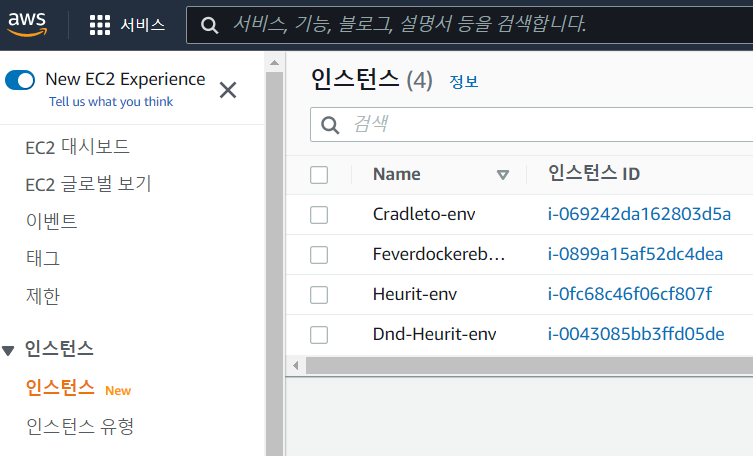This screenshot has width=753, height=456.
Task: Open EC2 대시보드 in sidebar
Action: pos(77,147)
